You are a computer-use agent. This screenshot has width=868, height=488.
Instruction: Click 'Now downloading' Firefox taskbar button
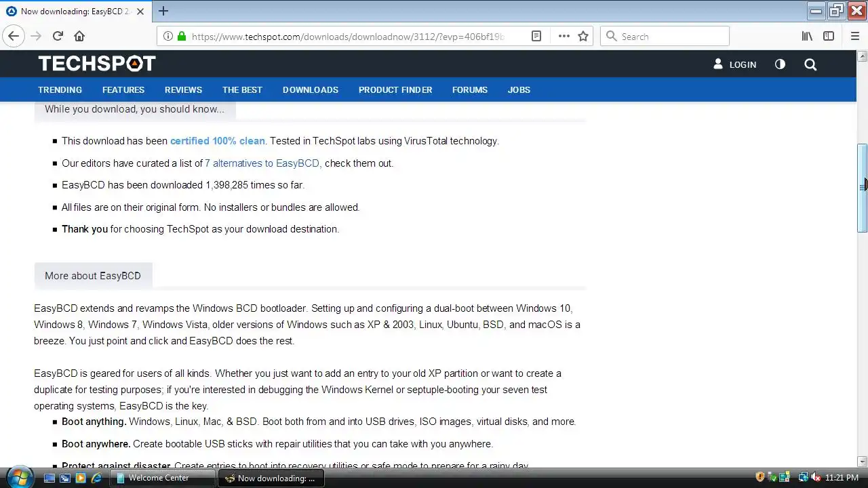pos(271,478)
